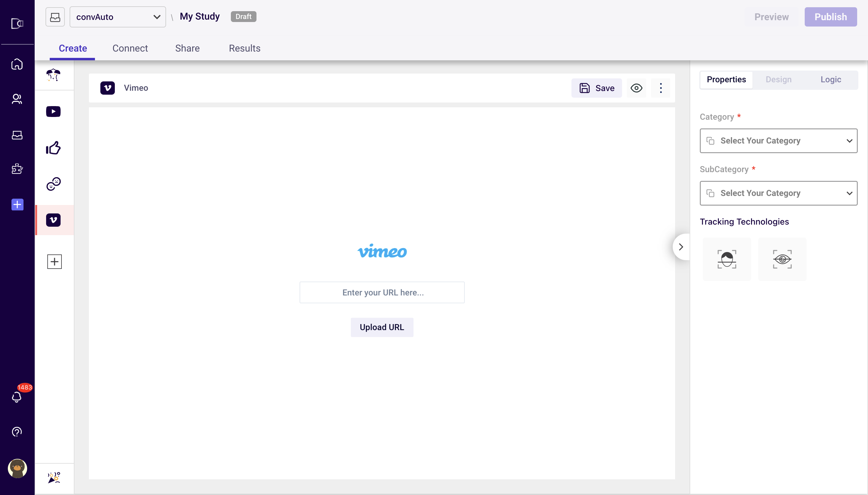Select the welcome carousel block icon

point(53,75)
